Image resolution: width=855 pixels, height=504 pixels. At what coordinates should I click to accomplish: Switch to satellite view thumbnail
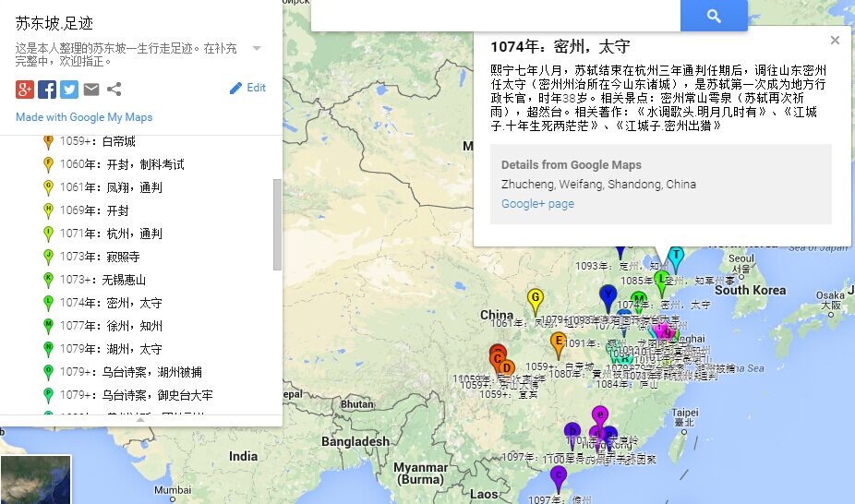[35, 479]
